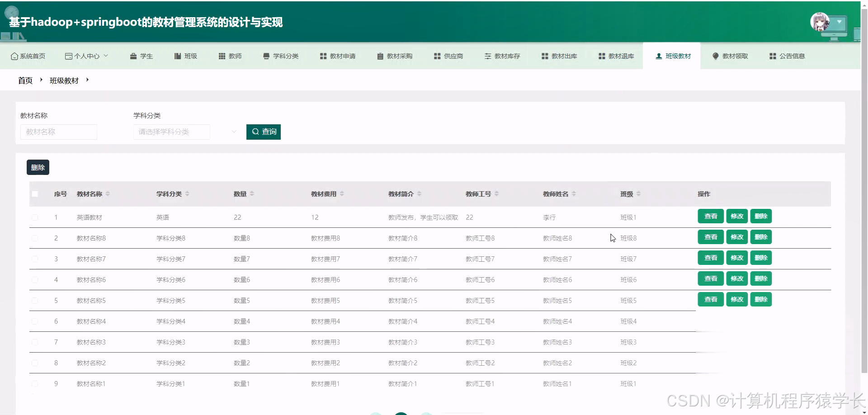
Task: Open the 教材领取 tab
Action: coord(730,56)
